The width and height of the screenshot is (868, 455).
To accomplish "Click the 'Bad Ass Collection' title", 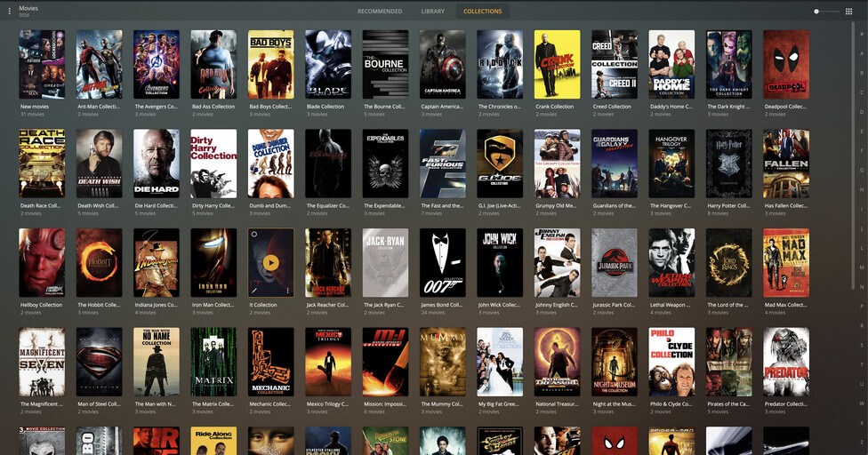I will (x=213, y=107).
